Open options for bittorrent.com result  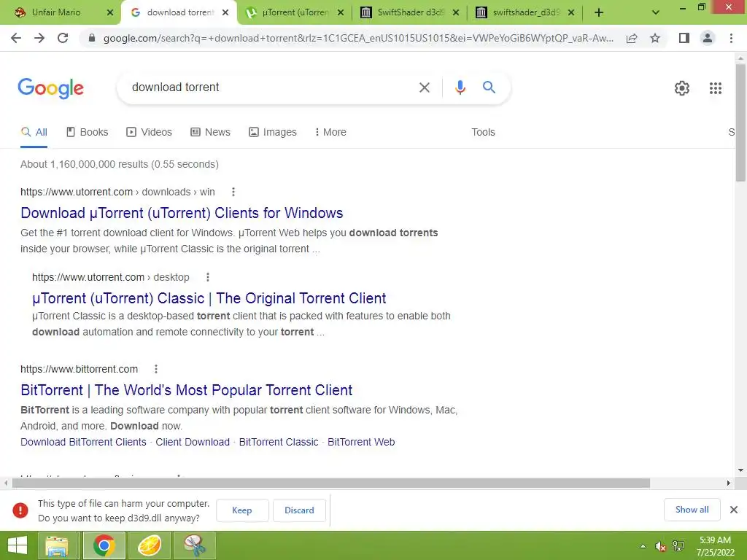click(156, 369)
